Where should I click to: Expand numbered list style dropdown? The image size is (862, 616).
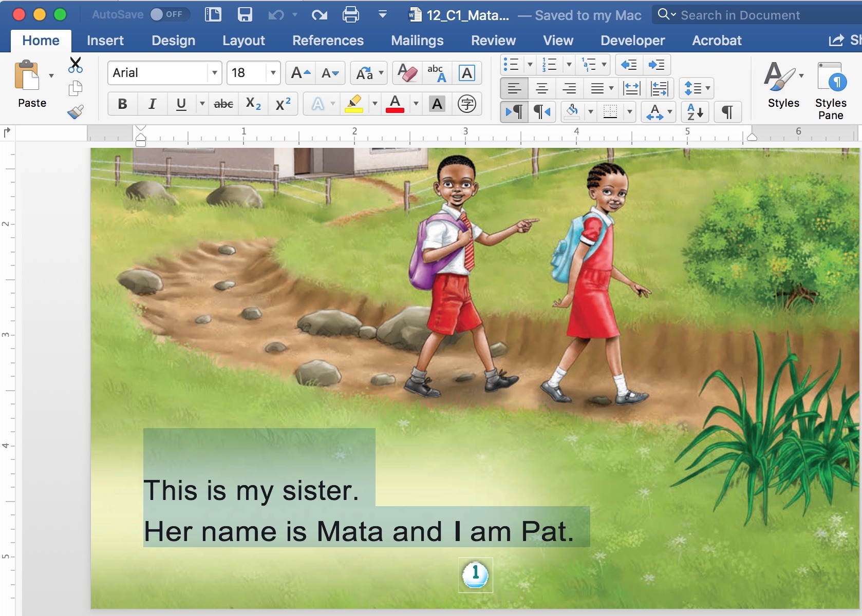point(569,65)
